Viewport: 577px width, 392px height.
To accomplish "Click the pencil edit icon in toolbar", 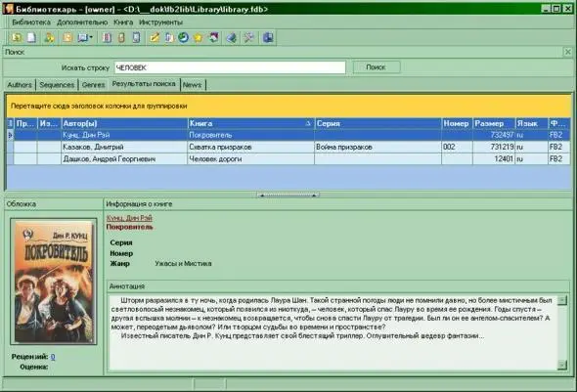I will pyautogui.click(x=155, y=37).
